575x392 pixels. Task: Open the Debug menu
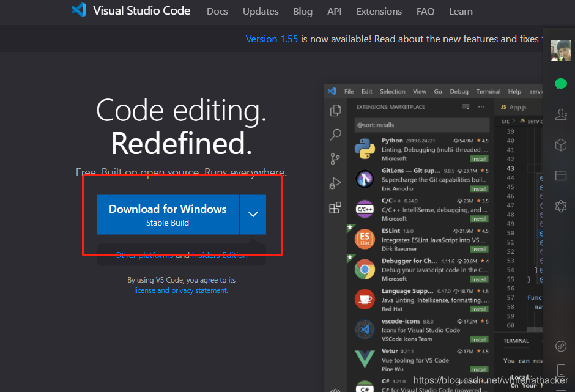point(459,91)
